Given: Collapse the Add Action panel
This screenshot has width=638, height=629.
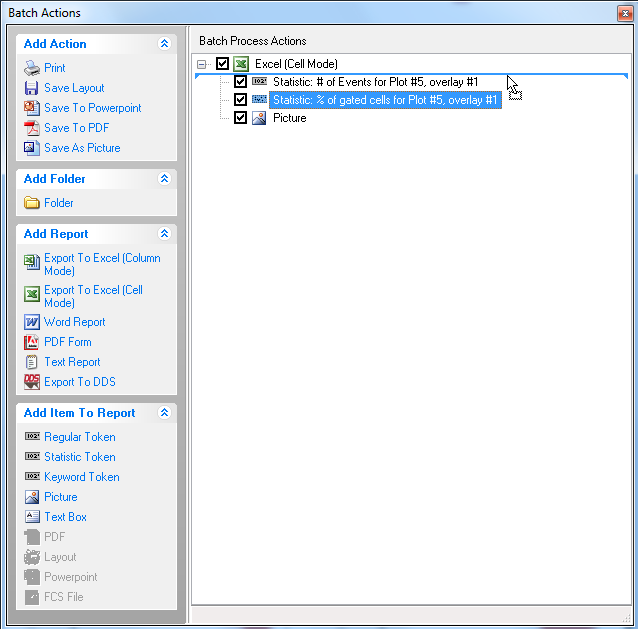Looking at the screenshot, I should [164, 44].
